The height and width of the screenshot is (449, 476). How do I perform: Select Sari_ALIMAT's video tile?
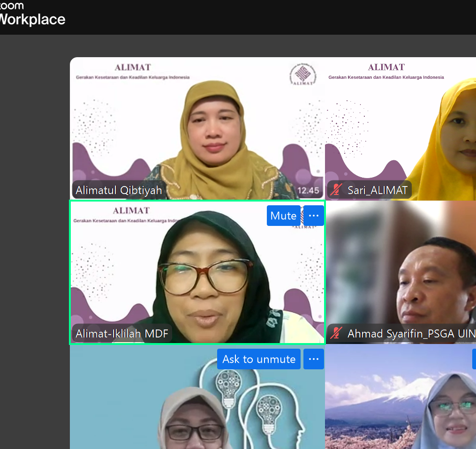(x=400, y=127)
